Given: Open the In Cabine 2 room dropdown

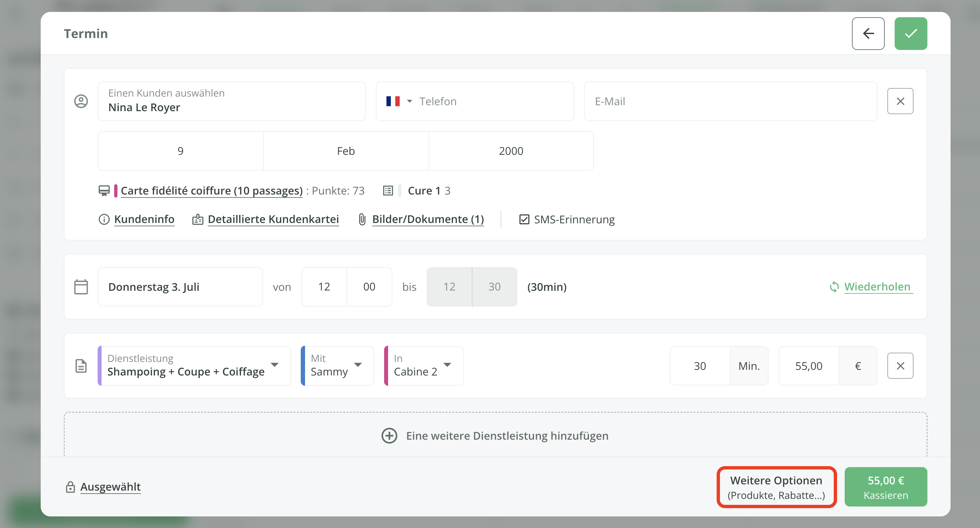Looking at the screenshot, I should click(x=447, y=365).
